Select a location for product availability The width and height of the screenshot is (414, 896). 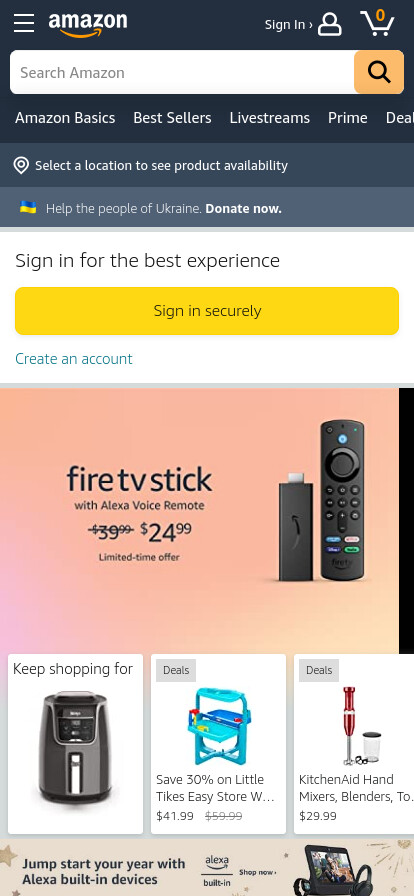(x=161, y=166)
